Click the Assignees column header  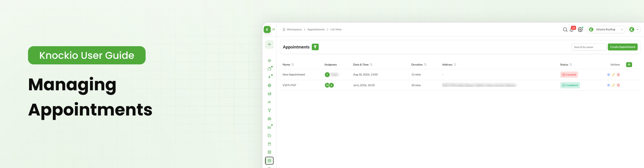pos(330,64)
